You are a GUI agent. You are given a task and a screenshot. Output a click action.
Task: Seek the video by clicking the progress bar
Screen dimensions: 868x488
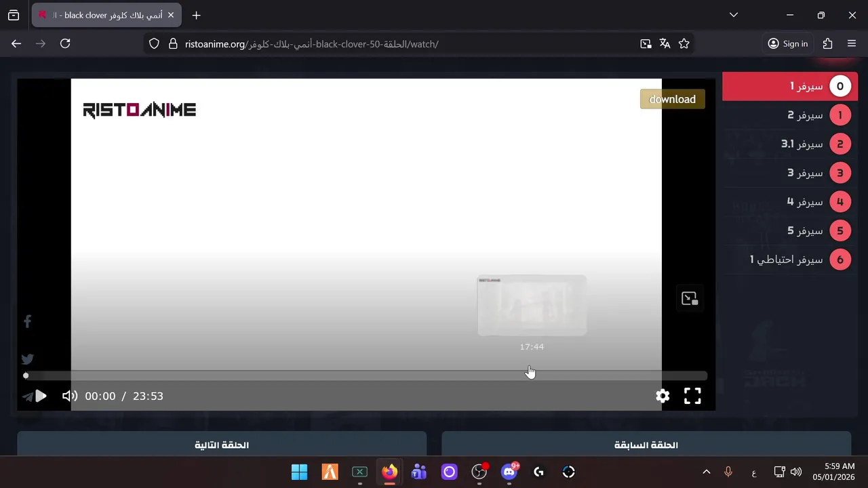366,375
